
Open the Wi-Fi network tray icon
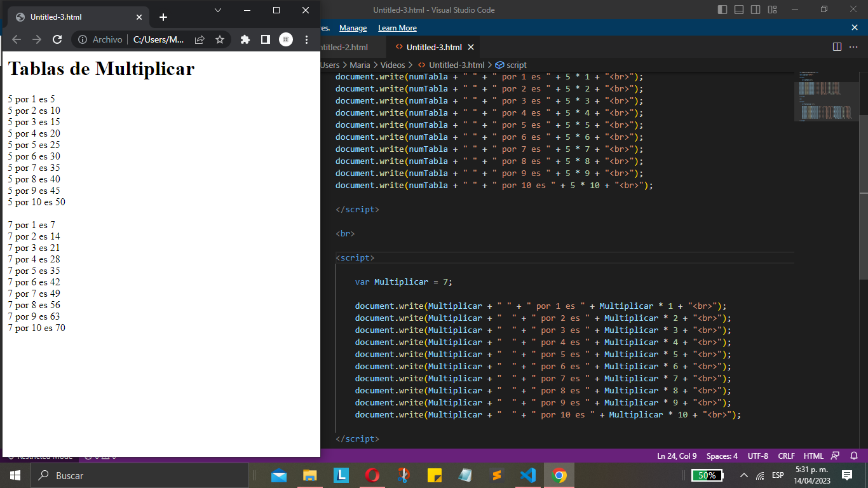(760, 475)
